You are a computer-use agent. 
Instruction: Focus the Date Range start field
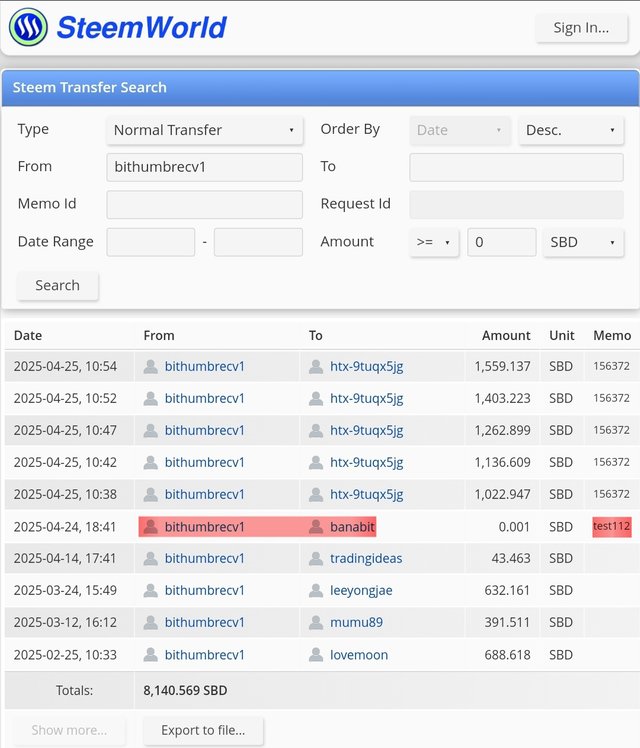tap(151, 242)
